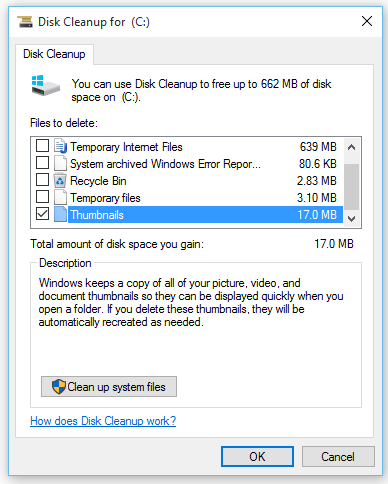
Task: Click Clean up system files button
Action: (109, 387)
